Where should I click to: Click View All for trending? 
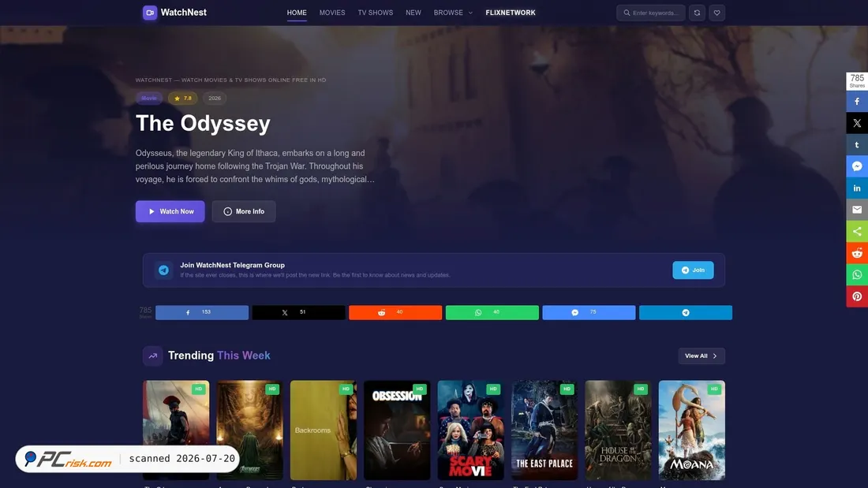click(702, 356)
